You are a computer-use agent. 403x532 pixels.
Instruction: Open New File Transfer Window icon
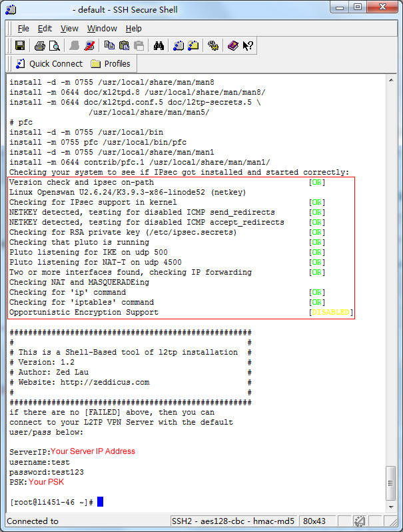click(193, 45)
